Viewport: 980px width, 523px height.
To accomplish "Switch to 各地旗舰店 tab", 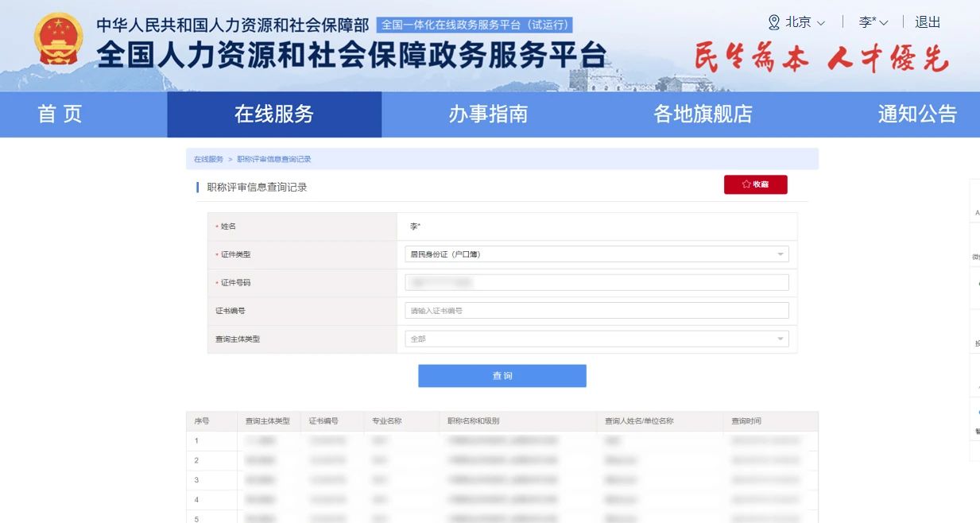I will (703, 114).
